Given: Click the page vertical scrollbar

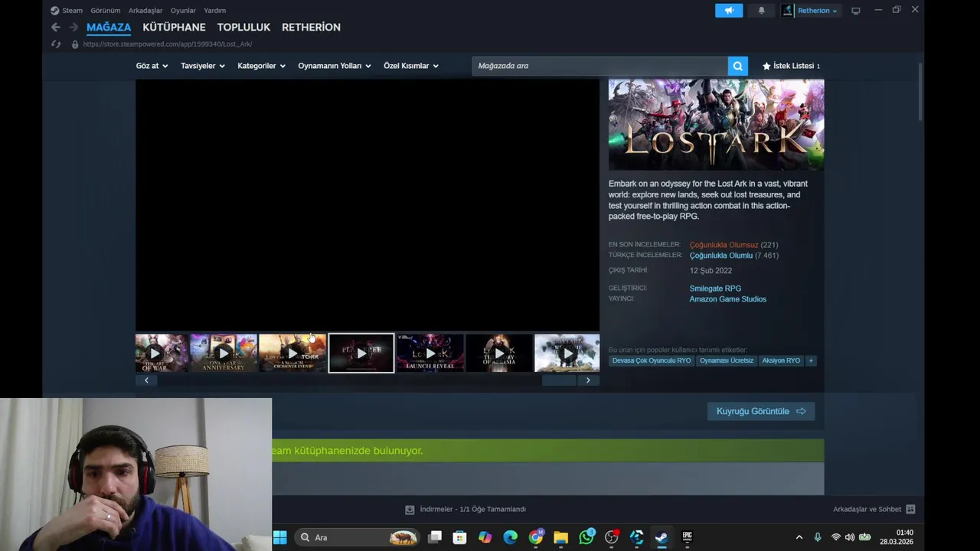Looking at the screenshot, I should [x=920, y=92].
